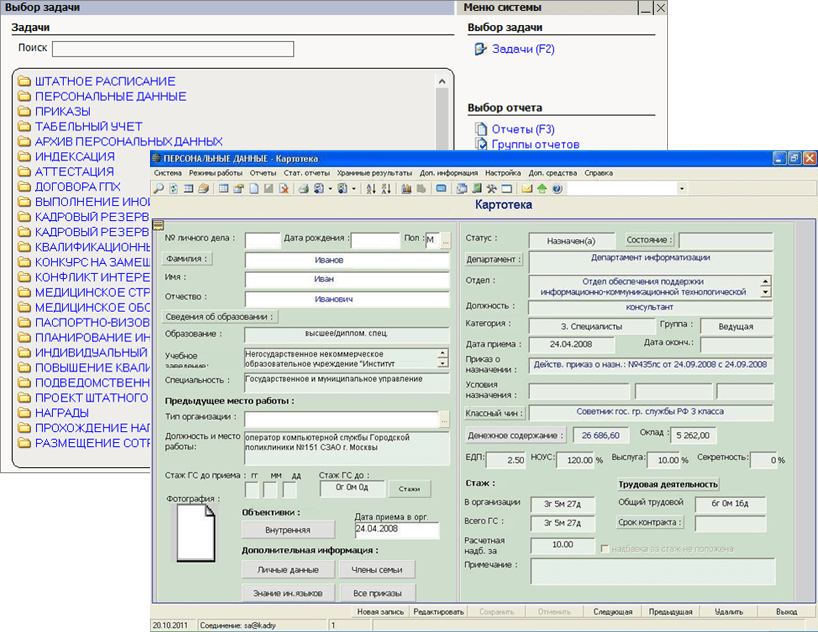The image size is (818, 632).
Task: Click the sort descending icon
Action: pyautogui.click(x=386, y=188)
